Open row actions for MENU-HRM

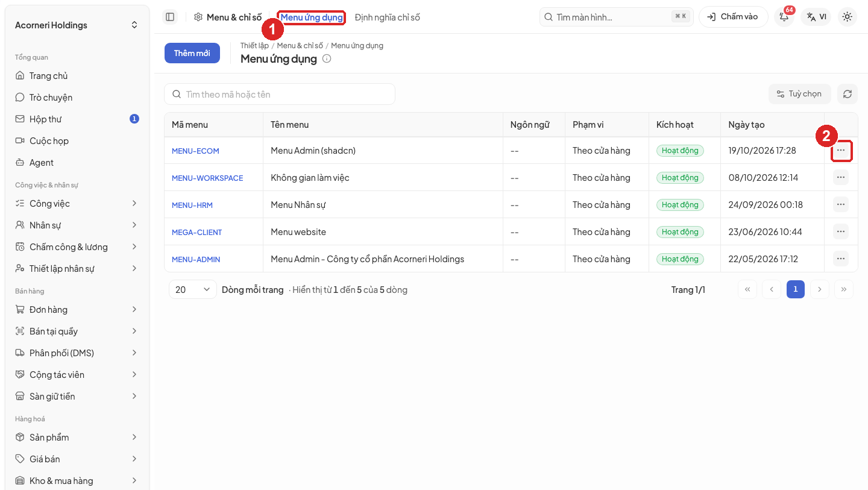[841, 204]
